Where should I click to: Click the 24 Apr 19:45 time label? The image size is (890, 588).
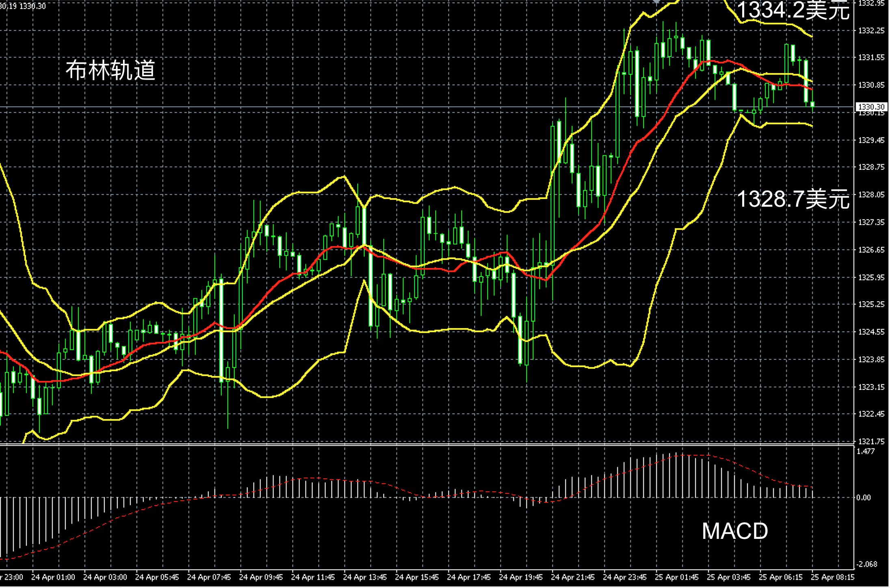521,577
